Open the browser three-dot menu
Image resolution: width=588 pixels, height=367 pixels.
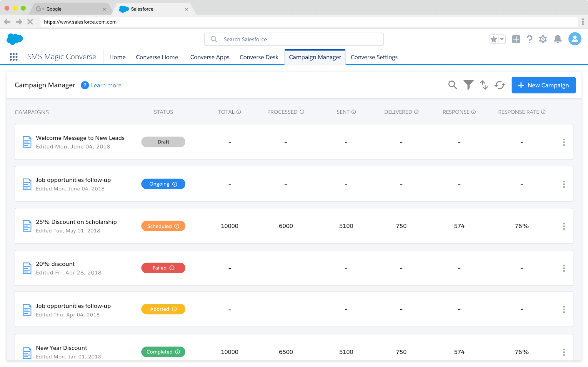click(583, 22)
